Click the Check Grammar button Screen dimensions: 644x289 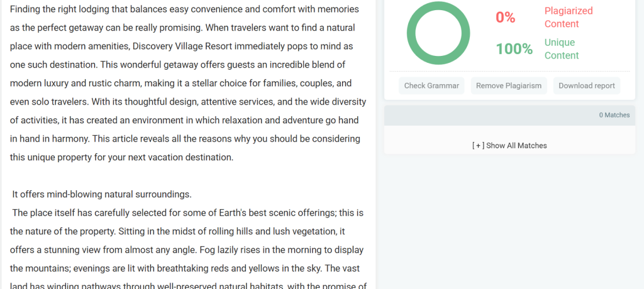pyautogui.click(x=431, y=85)
